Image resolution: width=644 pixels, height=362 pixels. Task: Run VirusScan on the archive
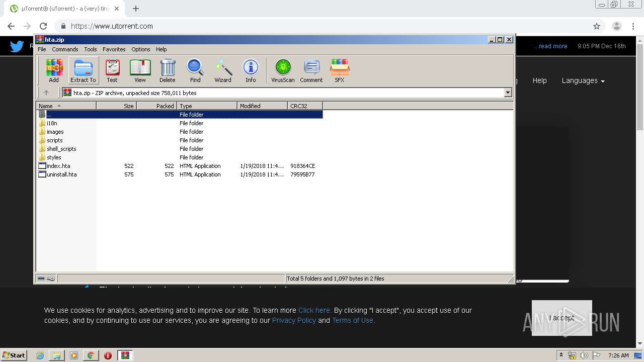[x=283, y=70]
